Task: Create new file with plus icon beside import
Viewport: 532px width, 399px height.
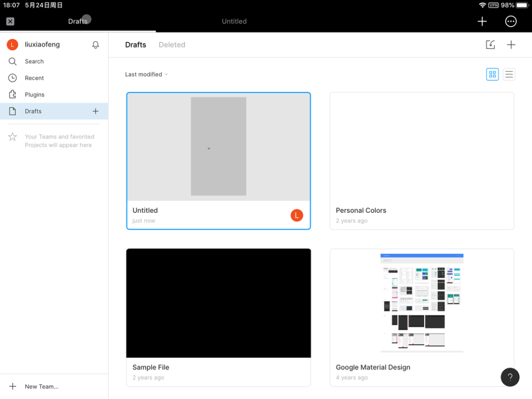Action: 511,45
